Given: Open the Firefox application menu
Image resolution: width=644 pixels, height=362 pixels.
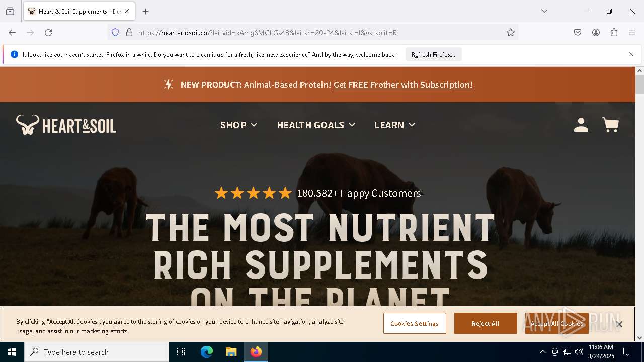Looking at the screenshot, I should click(632, 33).
